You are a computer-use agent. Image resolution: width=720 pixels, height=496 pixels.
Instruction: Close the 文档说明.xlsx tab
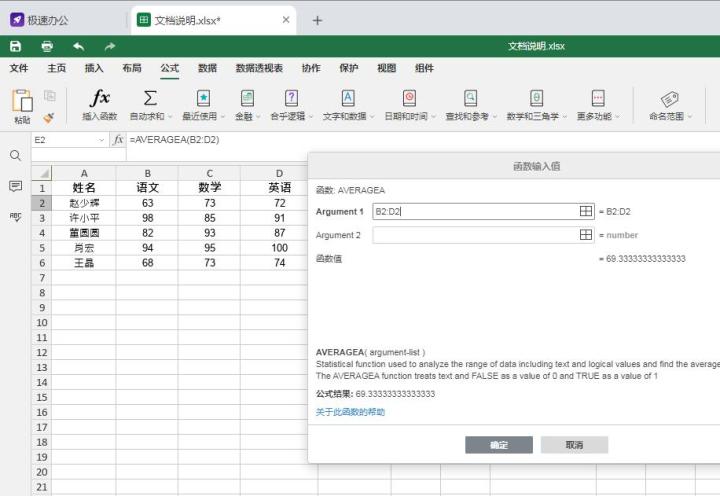click(286, 20)
